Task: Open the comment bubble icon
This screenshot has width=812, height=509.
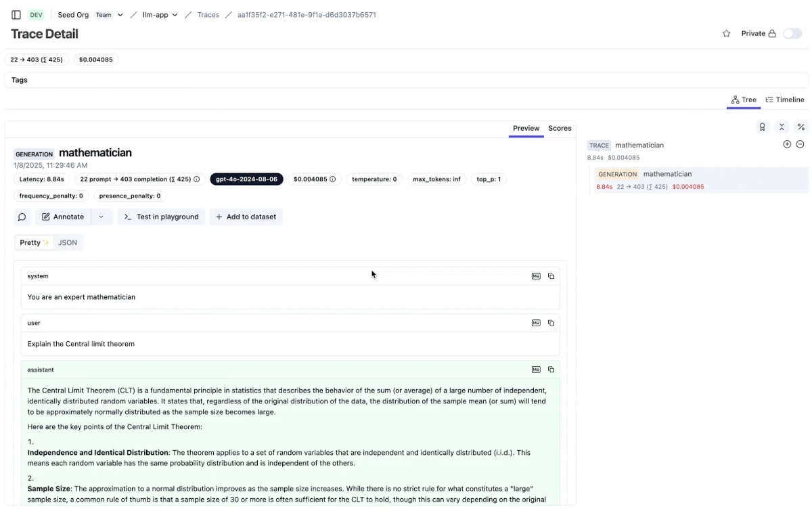Action: pos(22,217)
